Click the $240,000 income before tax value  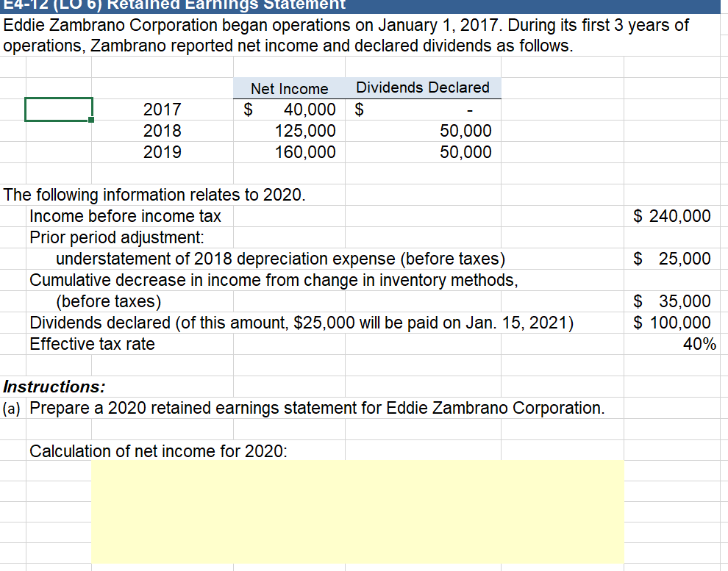(671, 216)
